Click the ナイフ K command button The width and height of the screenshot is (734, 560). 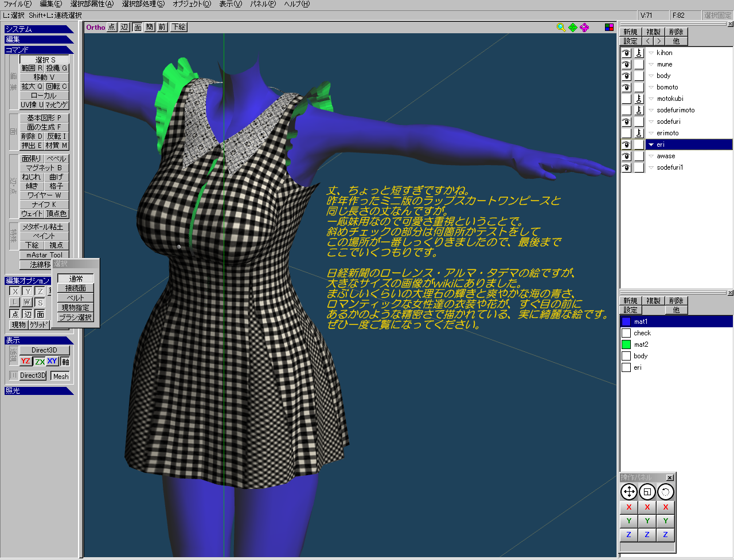[44, 204]
